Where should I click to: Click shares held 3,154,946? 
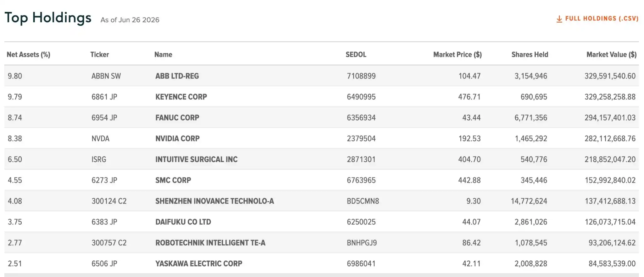point(531,76)
